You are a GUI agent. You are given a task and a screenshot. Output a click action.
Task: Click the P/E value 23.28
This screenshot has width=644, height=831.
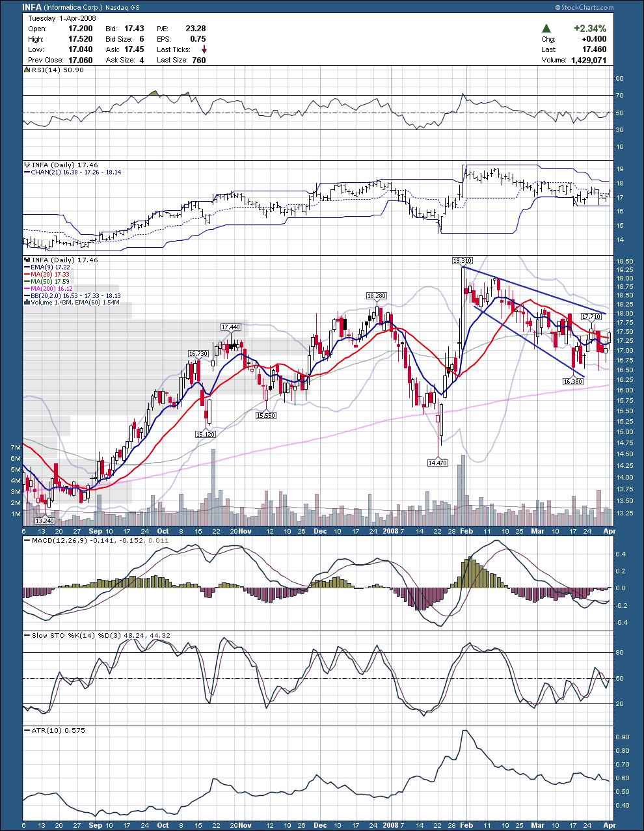(x=195, y=29)
